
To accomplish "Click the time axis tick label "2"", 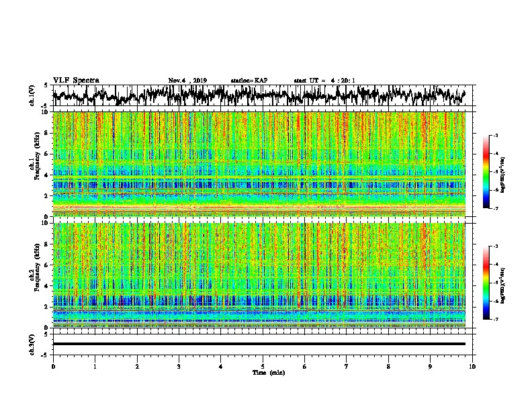I will [x=137, y=367].
